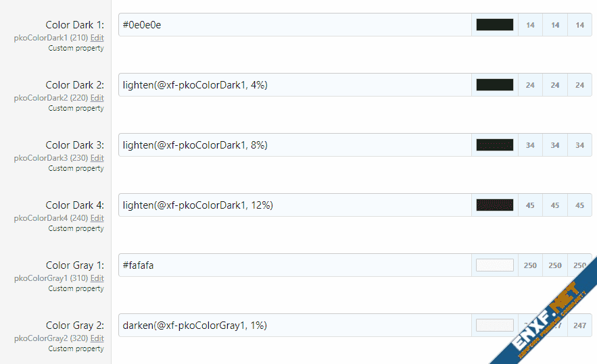Click the Color Dark 4 lighten 12% field
Screen dimensions: 597x364
[x=294, y=205]
